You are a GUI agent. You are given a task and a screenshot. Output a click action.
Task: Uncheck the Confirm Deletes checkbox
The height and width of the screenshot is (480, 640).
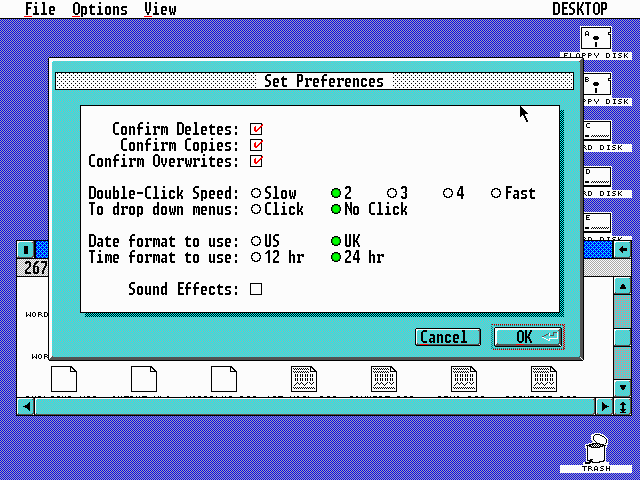tap(257, 129)
